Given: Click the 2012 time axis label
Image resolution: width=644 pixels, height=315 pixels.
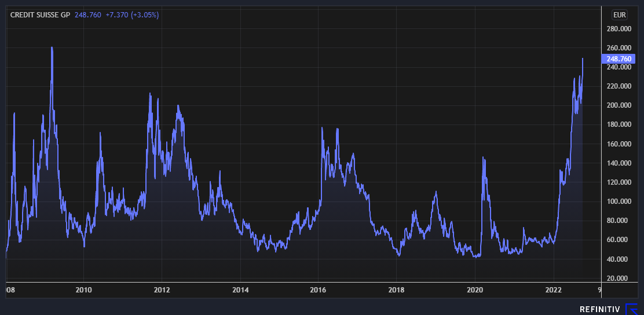Looking at the screenshot, I should point(162,290).
